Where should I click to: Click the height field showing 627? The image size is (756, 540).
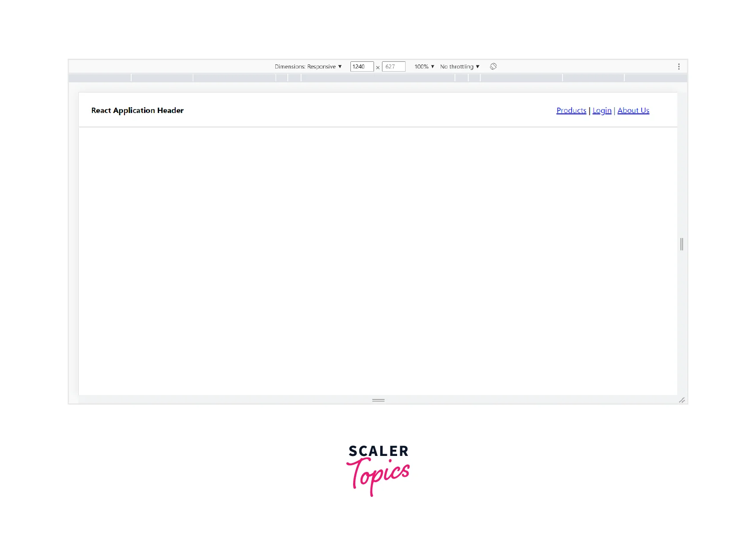pyautogui.click(x=394, y=66)
